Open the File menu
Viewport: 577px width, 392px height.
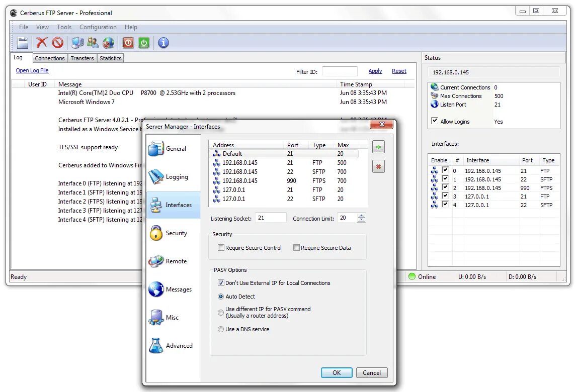[x=24, y=27]
